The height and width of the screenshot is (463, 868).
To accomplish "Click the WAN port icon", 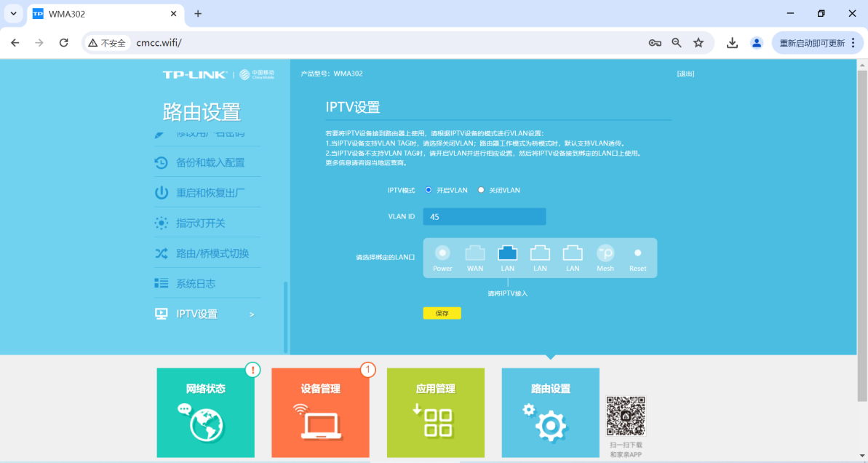I will 475,253.
